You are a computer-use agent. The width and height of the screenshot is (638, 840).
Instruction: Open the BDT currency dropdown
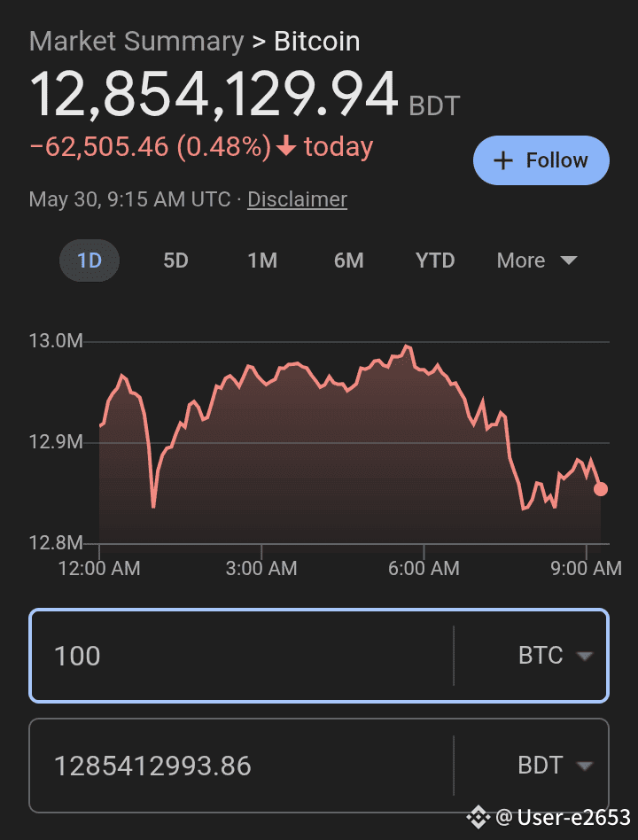555,765
